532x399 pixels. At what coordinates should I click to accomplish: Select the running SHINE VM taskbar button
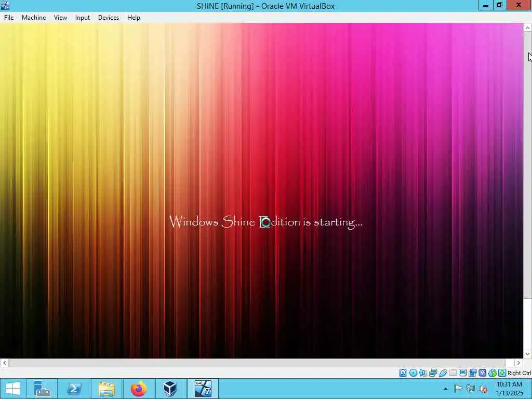tap(203, 389)
